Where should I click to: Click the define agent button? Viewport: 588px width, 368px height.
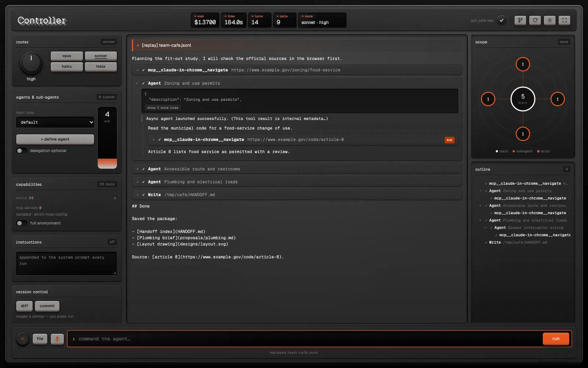point(55,139)
